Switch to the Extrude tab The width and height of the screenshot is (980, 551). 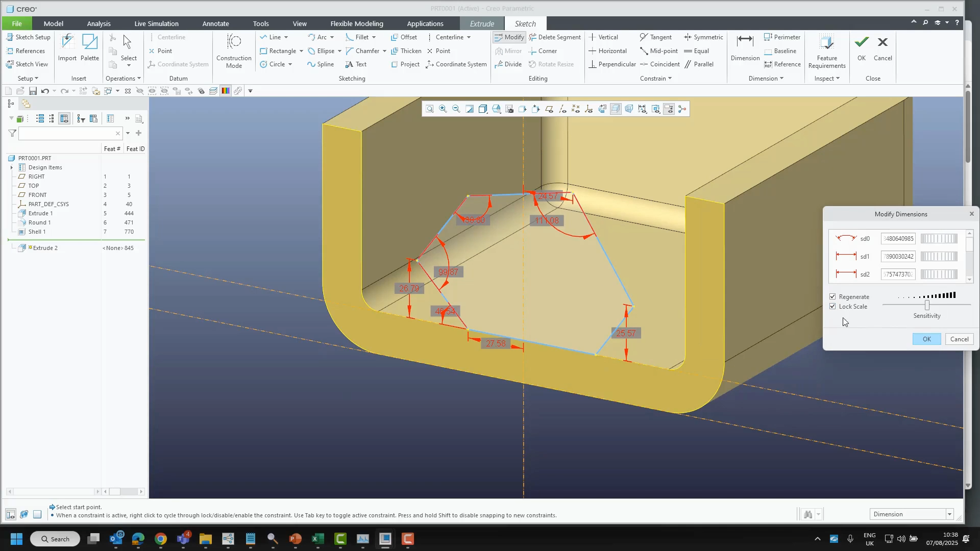pos(482,23)
